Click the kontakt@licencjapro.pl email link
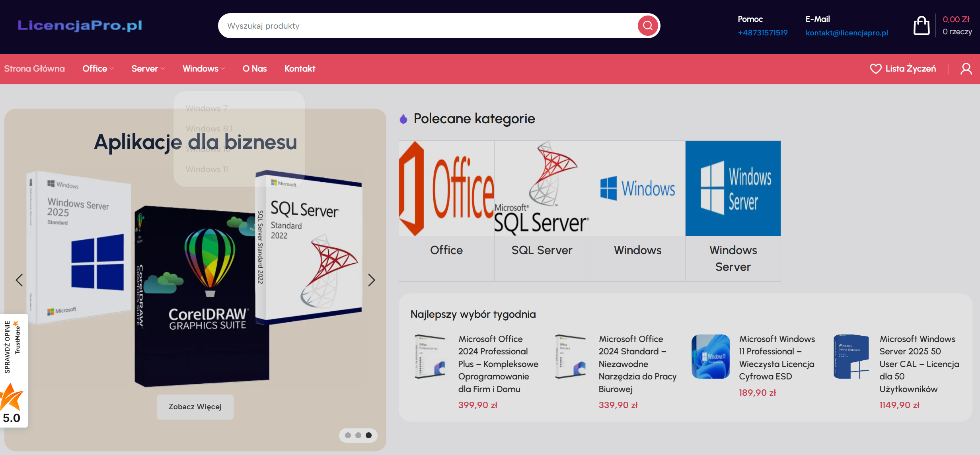The height and width of the screenshot is (455, 980). click(846, 33)
